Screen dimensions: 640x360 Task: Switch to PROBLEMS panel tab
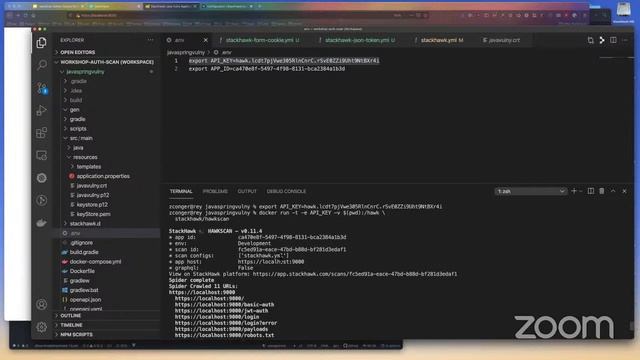click(215, 191)
